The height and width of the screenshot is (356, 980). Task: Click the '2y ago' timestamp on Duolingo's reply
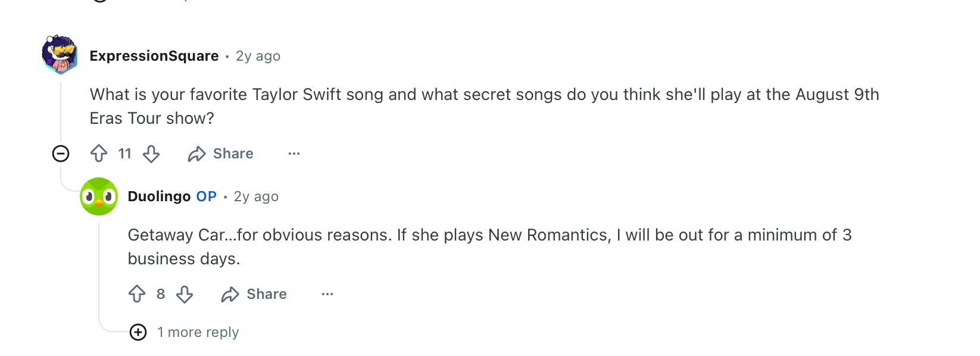(256, 196)
